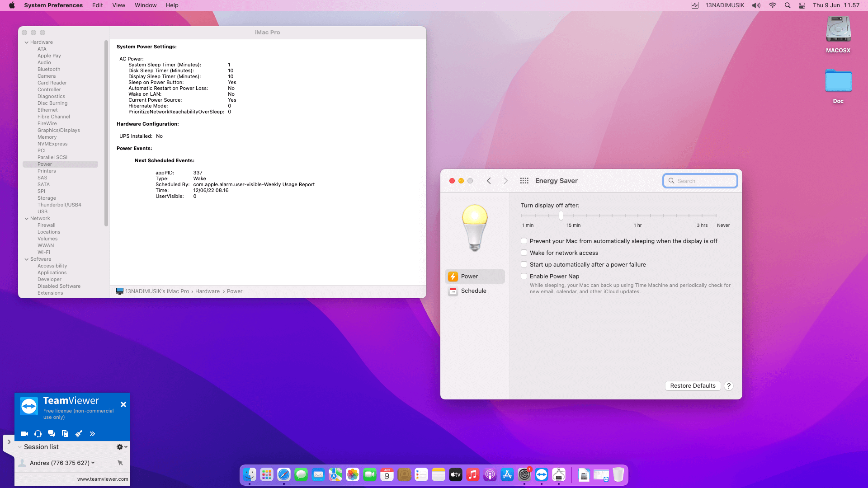The image size is (868, 488).
Task: Go back in the Energy Saver window
Action: [x=489, y=181]
